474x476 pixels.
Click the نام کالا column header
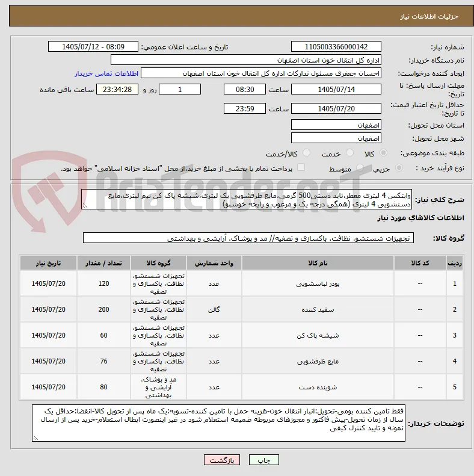318,263
